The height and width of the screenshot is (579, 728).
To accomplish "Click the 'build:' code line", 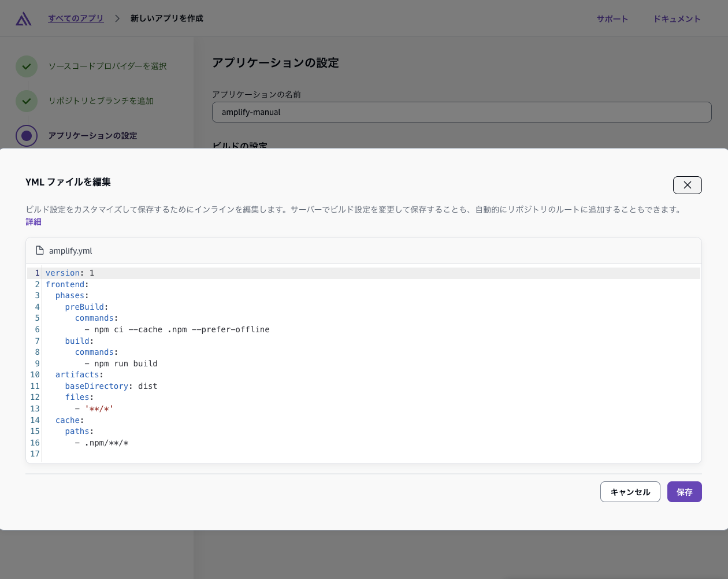I will pyautogui.click(x=79, y=341).
